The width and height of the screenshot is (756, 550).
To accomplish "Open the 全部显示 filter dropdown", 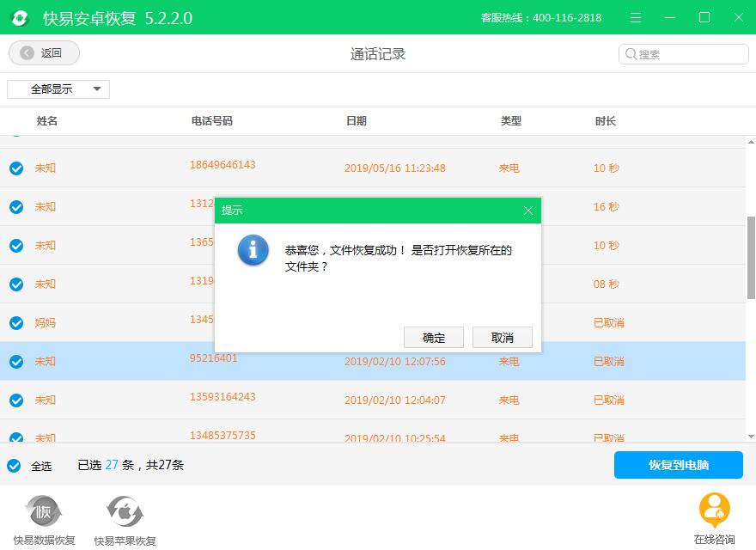I will (58, 89).
